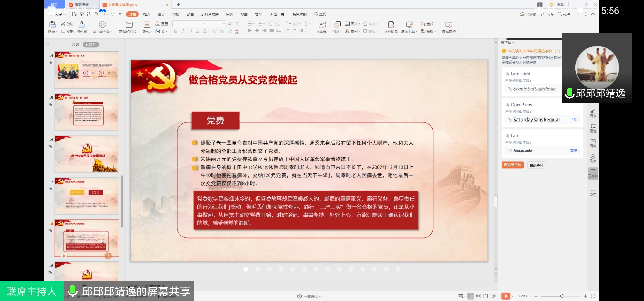Toggle underline text formatting
This screenshot has width=644, height=301.
190,31
